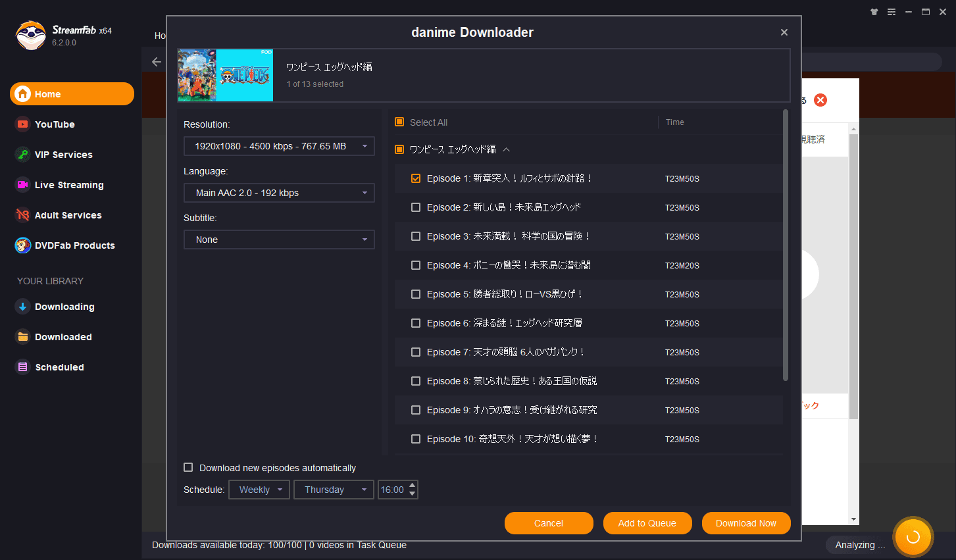Image resolution: width=956 pixels, height=560 pixels.
Task: Check the Episode 3 checkbox
Action: (x=416, y=236)
